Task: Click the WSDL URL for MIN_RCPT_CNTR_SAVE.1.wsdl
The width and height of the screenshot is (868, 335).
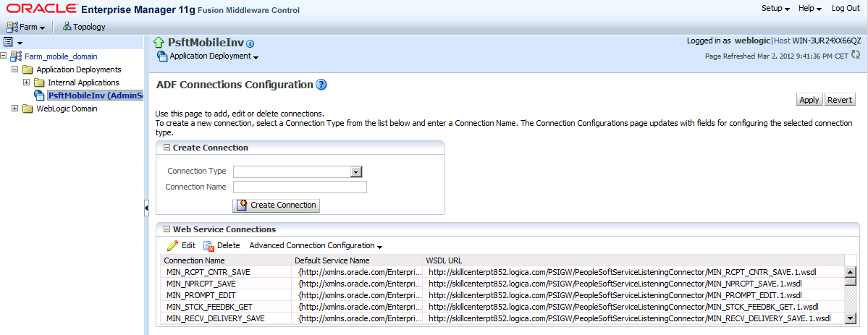Action: [623, 272]
